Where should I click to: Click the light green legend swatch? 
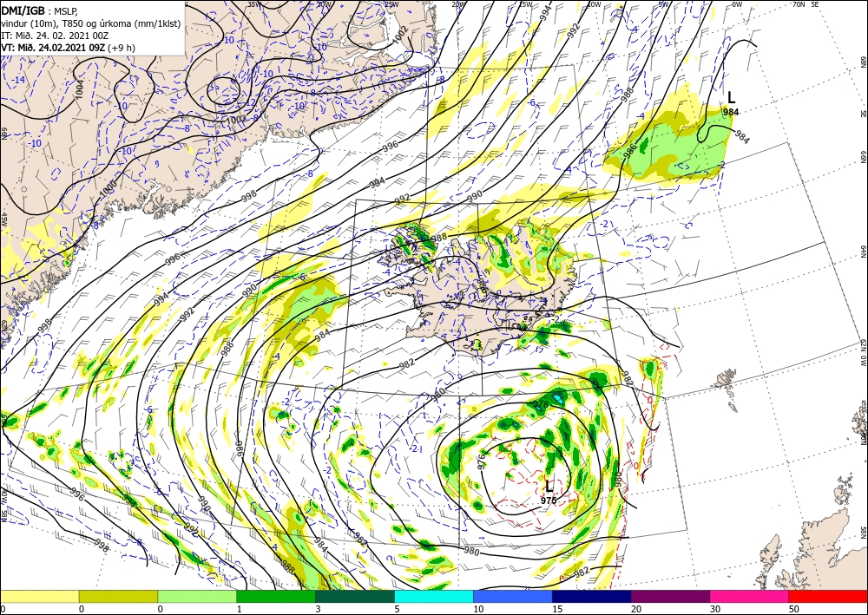(197, 596)
